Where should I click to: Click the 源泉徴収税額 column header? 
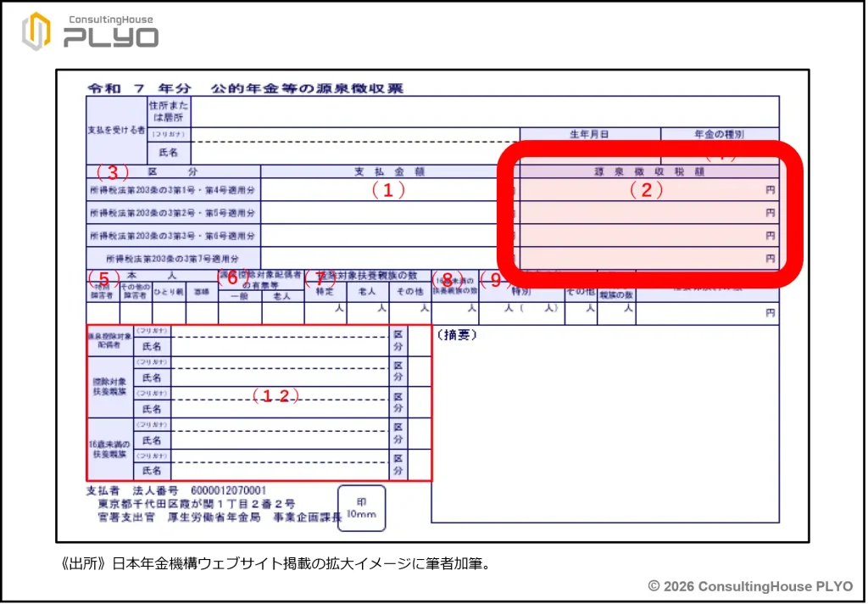(648, 171)
